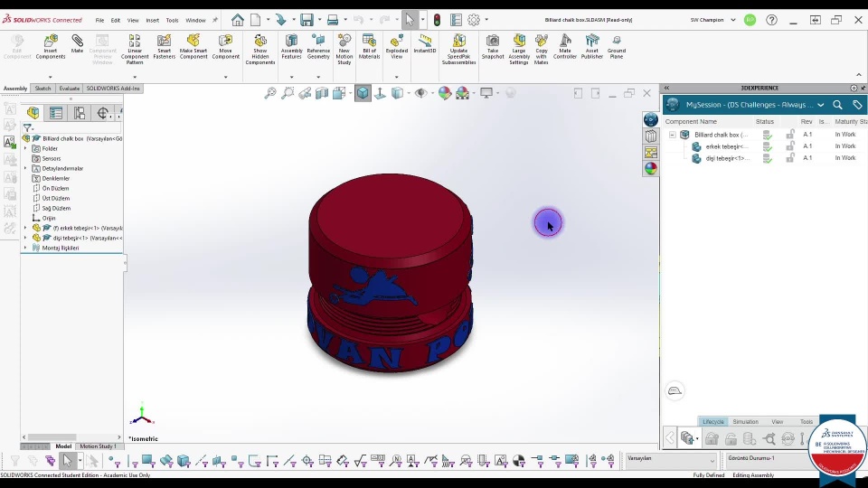This screenshot has height=488, width=868.
Task: Activate Move Component tool
Action: tap(225, 46)
